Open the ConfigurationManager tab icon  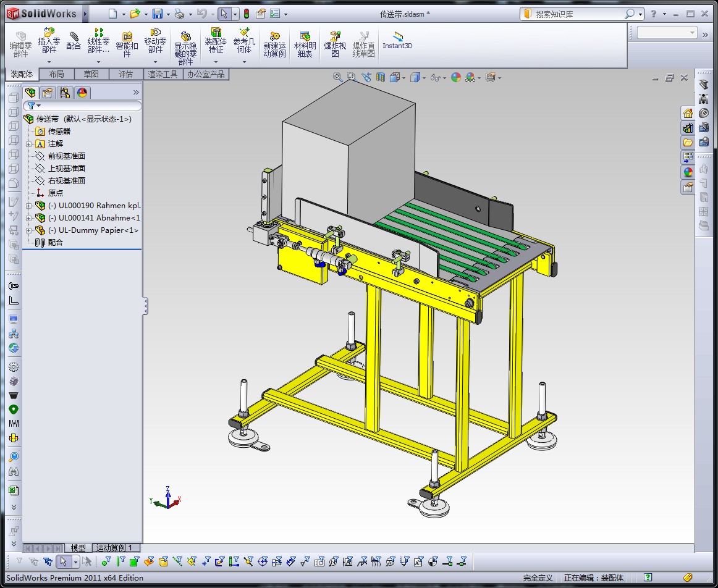[65, 93]
